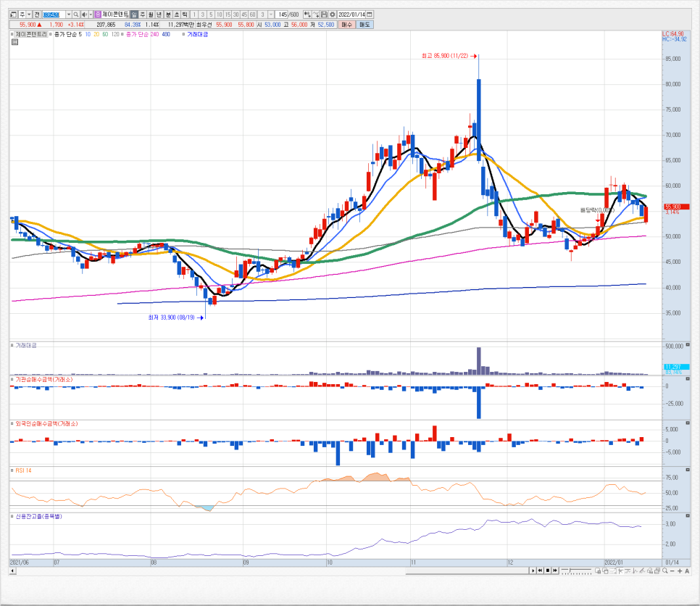Image resolution: width=700 pixels, height=606 pixels.
Task: Collapse the 거래대금 panel corner icon
Action: [688, 345]
